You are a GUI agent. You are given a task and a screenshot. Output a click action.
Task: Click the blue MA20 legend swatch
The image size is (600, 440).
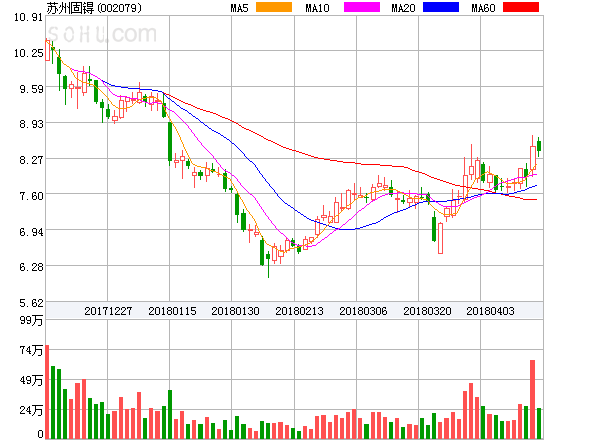point(441,7)
